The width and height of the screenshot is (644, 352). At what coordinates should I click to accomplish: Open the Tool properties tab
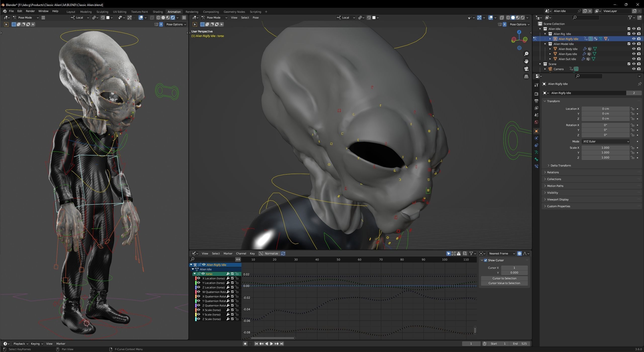[x=536, y=85]
